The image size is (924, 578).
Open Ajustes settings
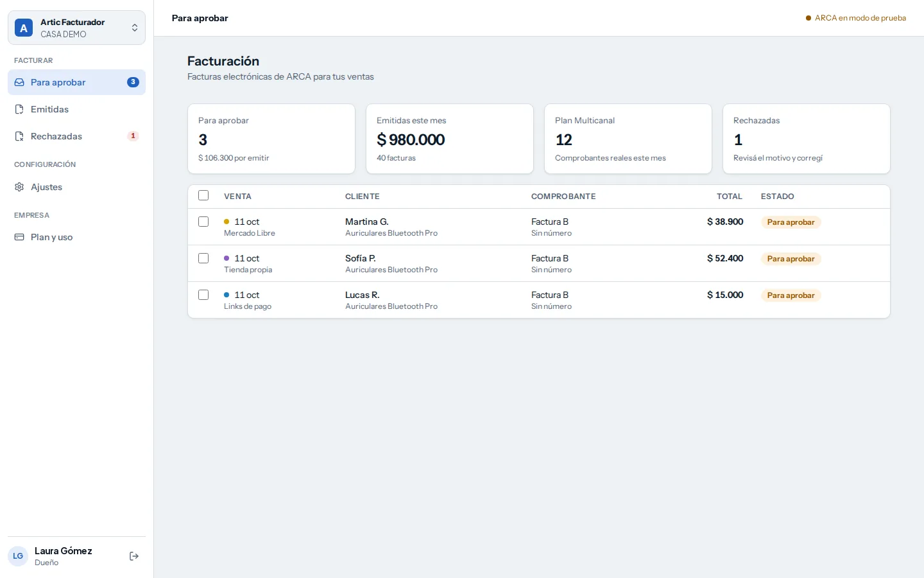pyautogui.click(x=76, y=187)
